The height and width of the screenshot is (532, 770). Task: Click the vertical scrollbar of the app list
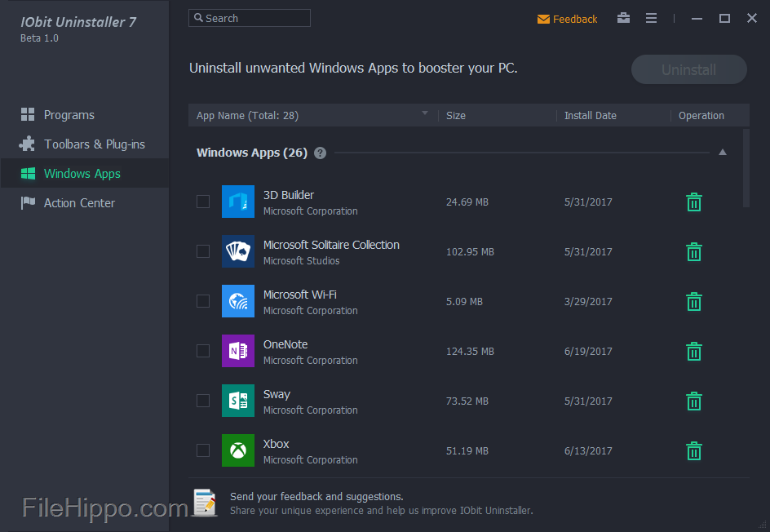(x=746, y=168)
